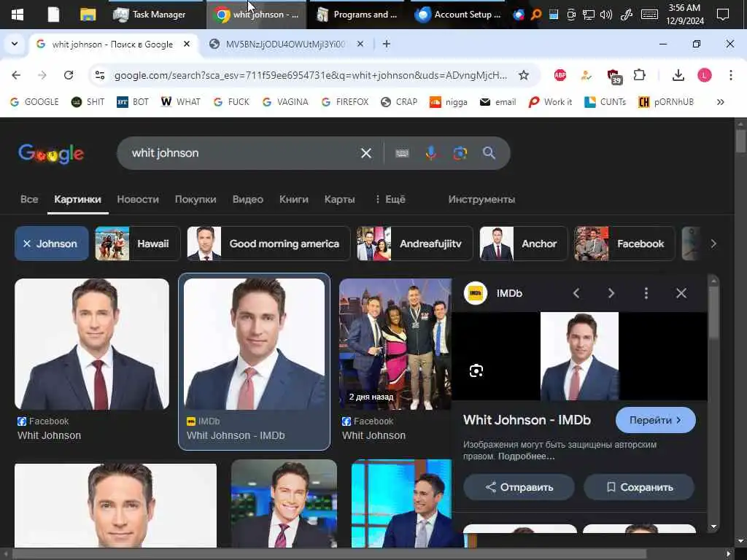Click the Перейти visit button

point(656,420)
